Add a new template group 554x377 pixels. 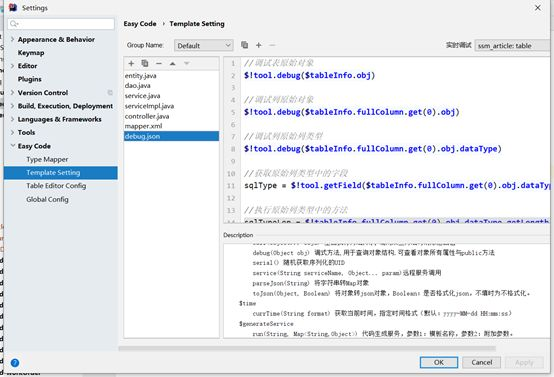pos(259,45)
